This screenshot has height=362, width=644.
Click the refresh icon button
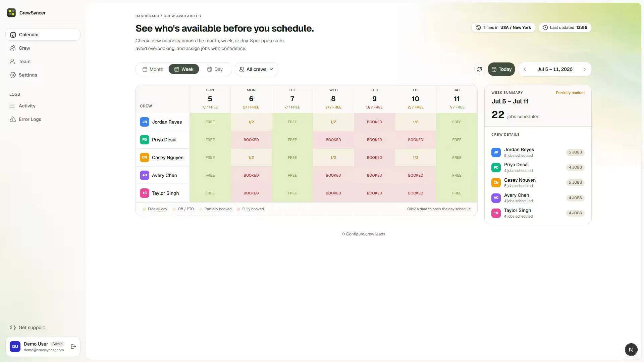coord(480,69)
